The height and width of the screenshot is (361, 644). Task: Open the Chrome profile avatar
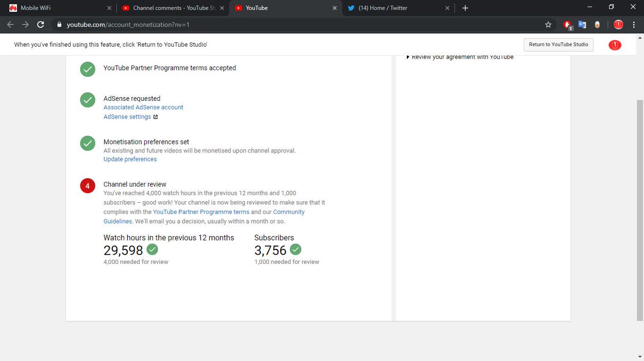tap(618, 25)
